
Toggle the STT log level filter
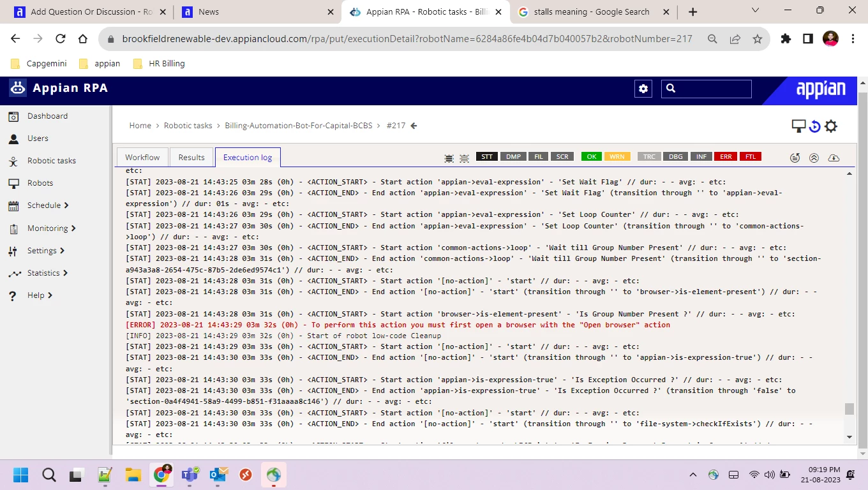pos(487,157)
